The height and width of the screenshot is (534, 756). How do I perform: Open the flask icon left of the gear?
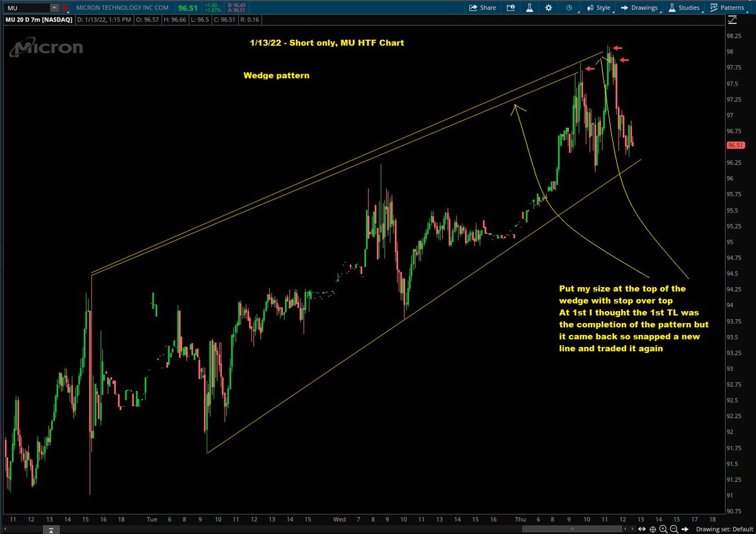click(530, 8)
